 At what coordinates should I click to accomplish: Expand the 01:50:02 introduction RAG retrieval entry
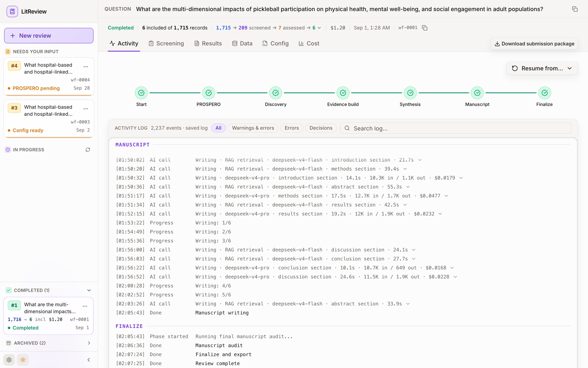pyautogui.click(x=420, y=160)
